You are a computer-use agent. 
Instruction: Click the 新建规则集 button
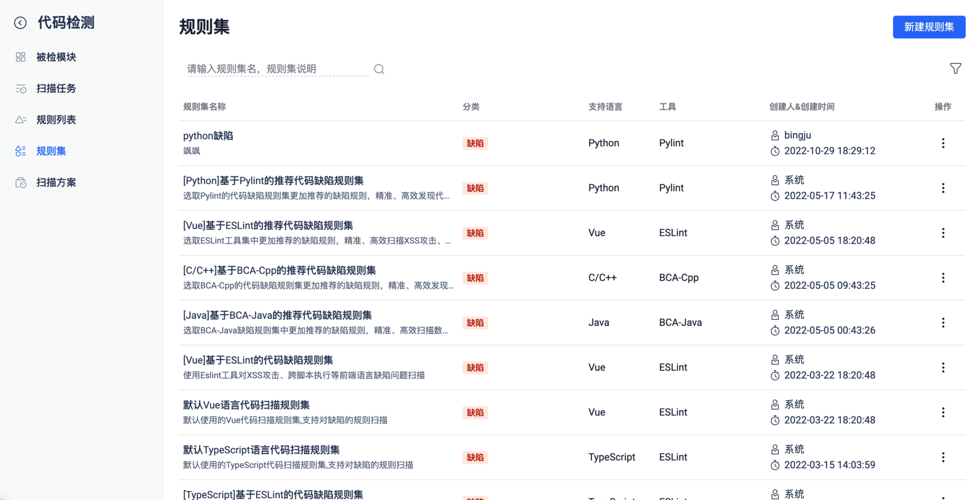point(929,27)
